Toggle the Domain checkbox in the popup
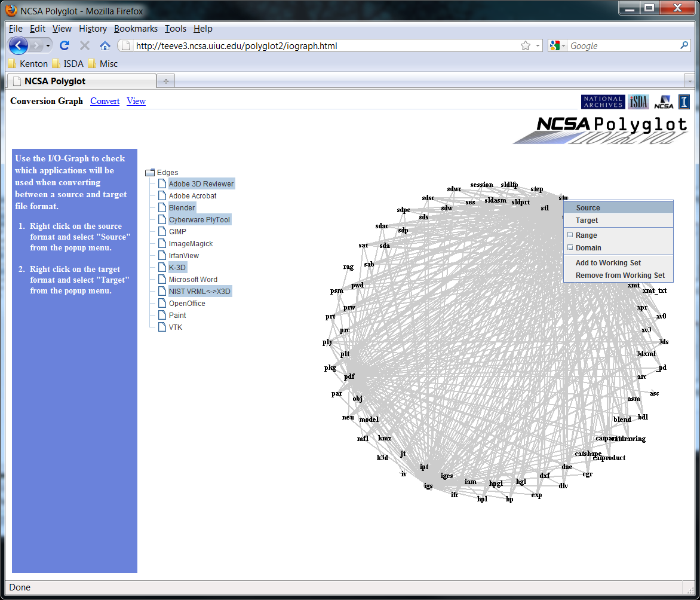The image size is (700, 600). tap(570, 247)
